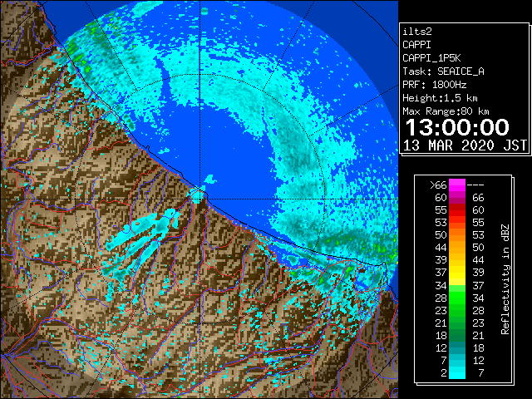Pick the red swatch in the 55–60 row
Screen dimensions: 532x399
point(457,210)
